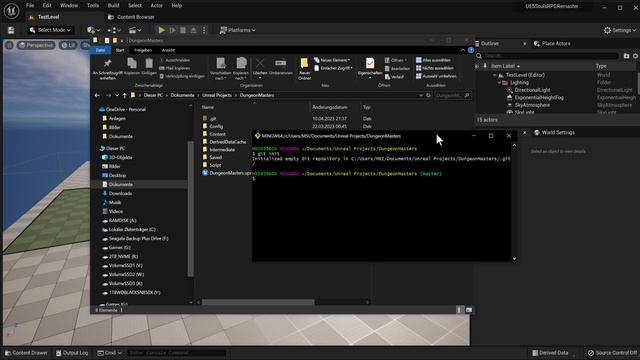This screenshot has width=640, height=360.
Task: Open the play options three-dot menu
Action: pos(204,30)
